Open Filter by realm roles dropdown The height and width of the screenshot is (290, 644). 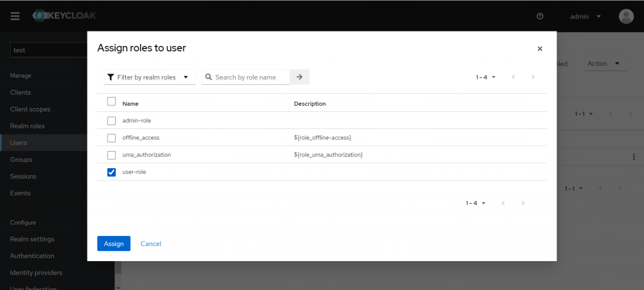(x=150, y=77)
